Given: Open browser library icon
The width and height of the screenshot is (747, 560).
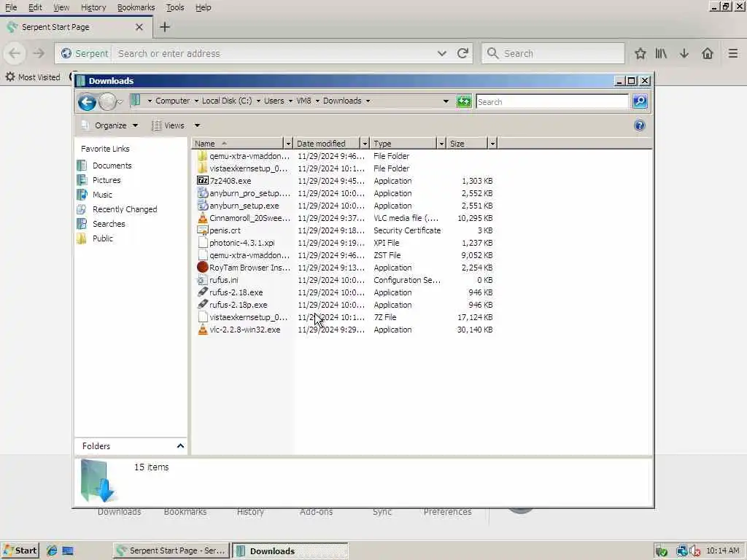Looking at the screenshot, I should [x=661, y=53].
